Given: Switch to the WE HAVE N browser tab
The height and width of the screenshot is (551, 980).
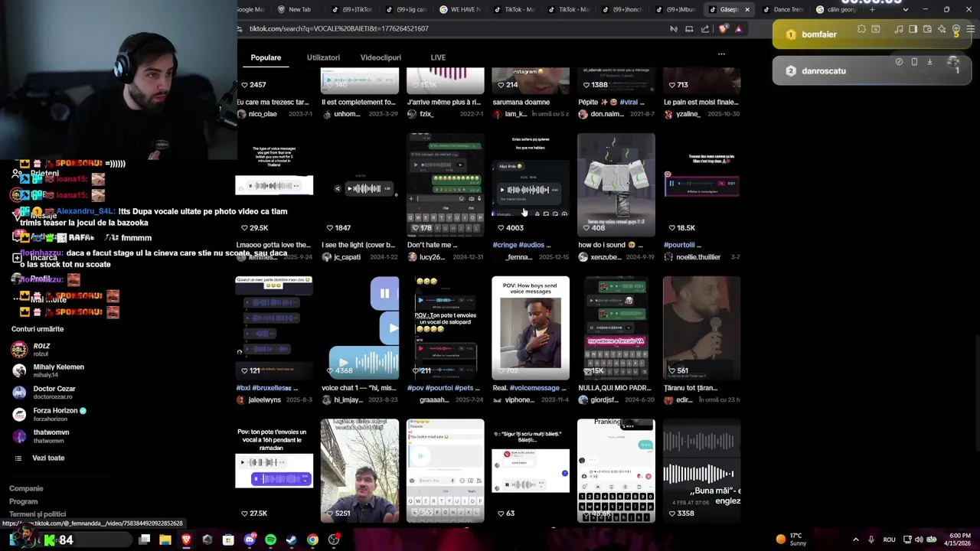Looking at the screenshot, I should [x=462, y=9].
